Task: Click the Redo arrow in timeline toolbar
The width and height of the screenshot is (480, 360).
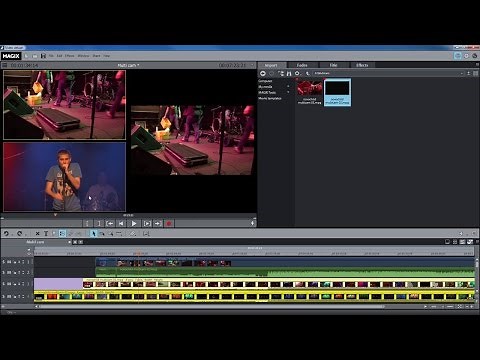Action: (x=19, y=234)
